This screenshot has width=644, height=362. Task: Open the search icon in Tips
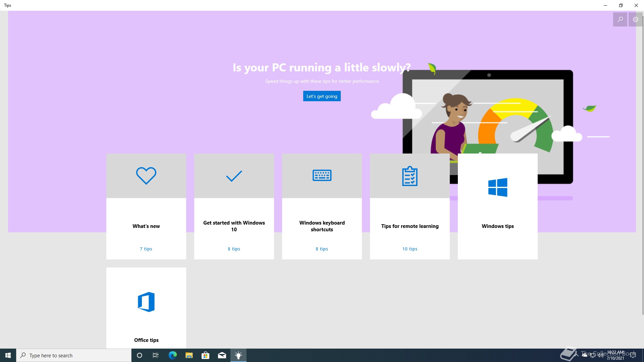coord(620,19)
